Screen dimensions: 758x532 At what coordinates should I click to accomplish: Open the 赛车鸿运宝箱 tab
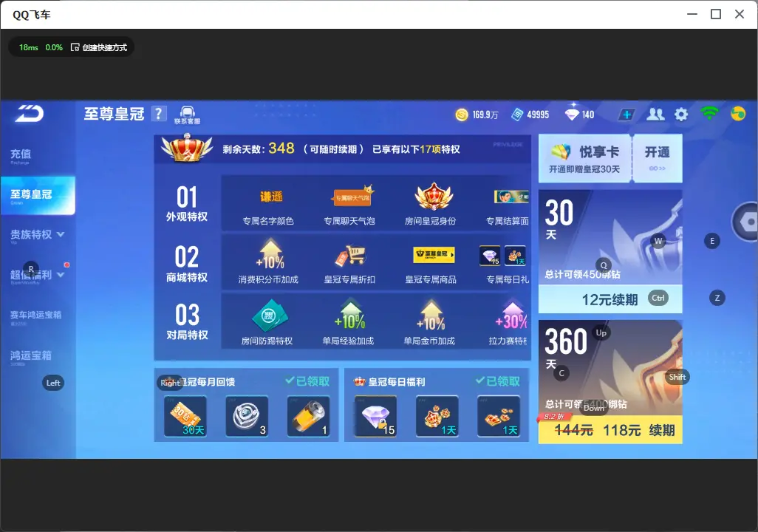36,316
